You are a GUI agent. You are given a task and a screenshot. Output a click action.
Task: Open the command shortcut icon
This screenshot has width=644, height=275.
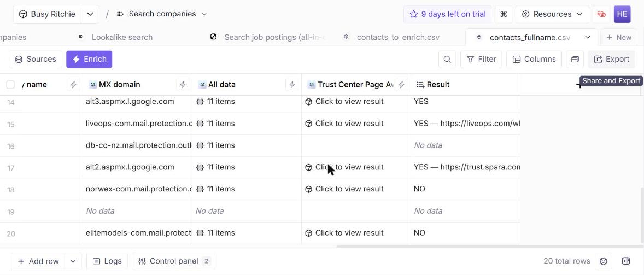(x=504, y=14)
